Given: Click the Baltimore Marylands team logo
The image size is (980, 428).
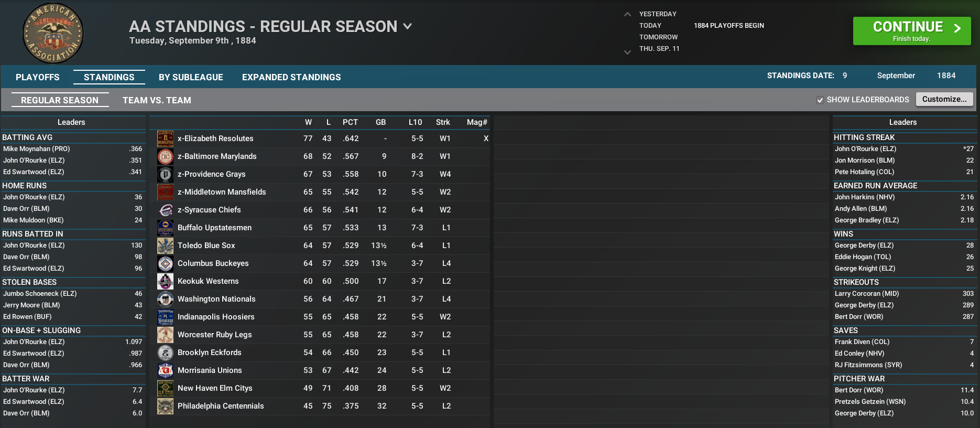Looking at the screenshot, I should [x=166, y=156].
